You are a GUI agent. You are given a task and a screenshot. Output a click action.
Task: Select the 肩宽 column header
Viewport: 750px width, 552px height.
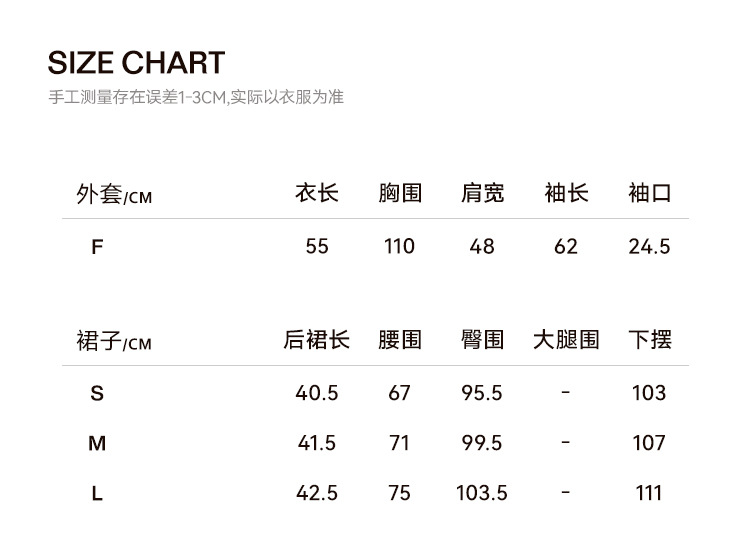pos(482,193)
